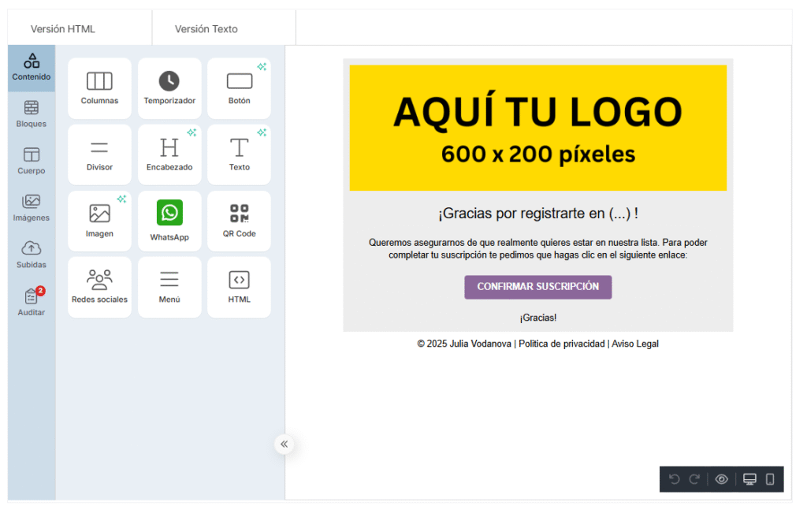Open the Bloques sidebar section

[32, 114]
